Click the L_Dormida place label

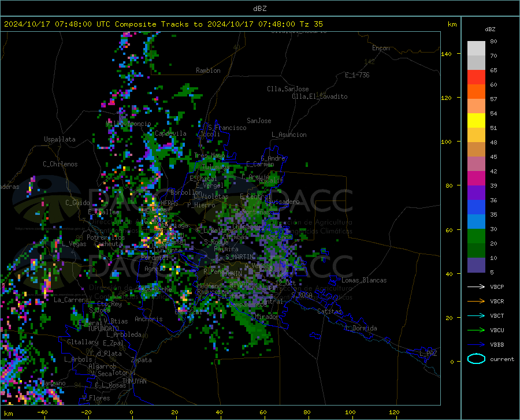click(361, 328)
